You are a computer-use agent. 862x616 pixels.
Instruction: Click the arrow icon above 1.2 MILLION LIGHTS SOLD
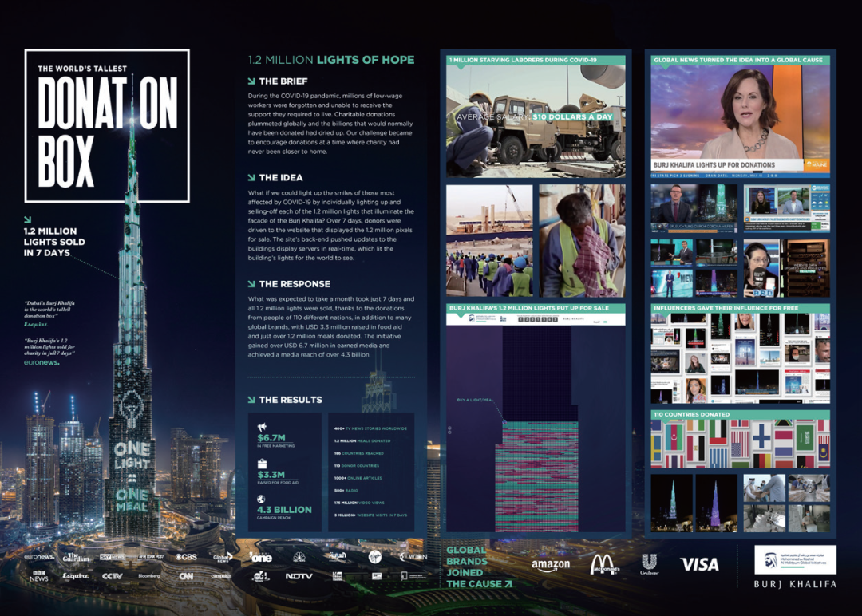point(27,219)
